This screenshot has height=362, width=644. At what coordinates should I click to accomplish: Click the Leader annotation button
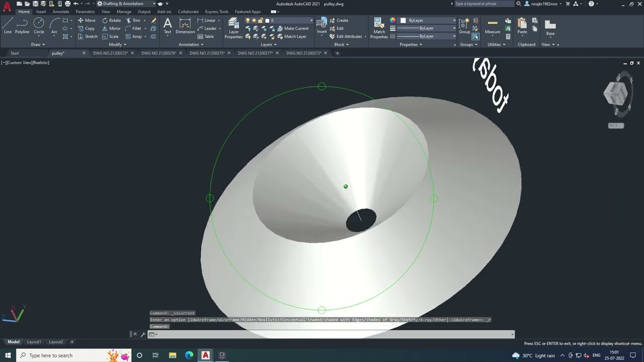pyautogui.click(x=207, y=29)
